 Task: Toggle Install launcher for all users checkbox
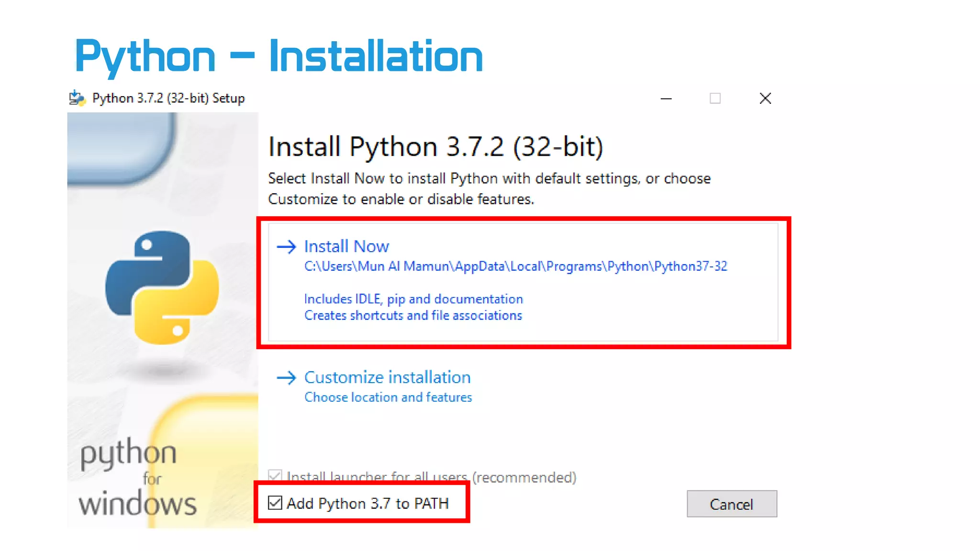coord(275,476)
